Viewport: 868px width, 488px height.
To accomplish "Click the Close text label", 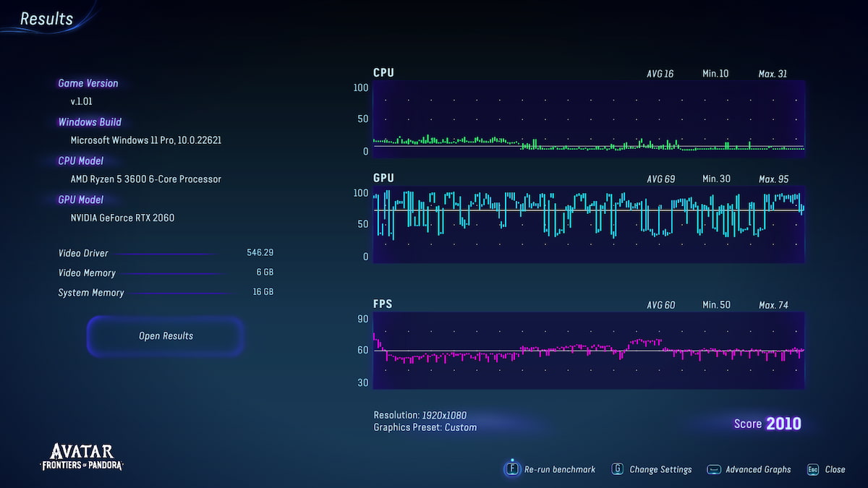I will coord(835,469).
